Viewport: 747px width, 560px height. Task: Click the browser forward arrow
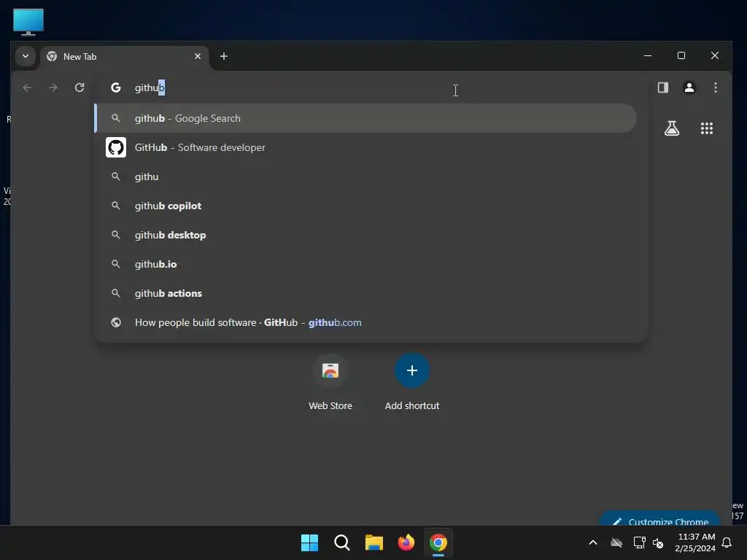(x=53, y=87)
